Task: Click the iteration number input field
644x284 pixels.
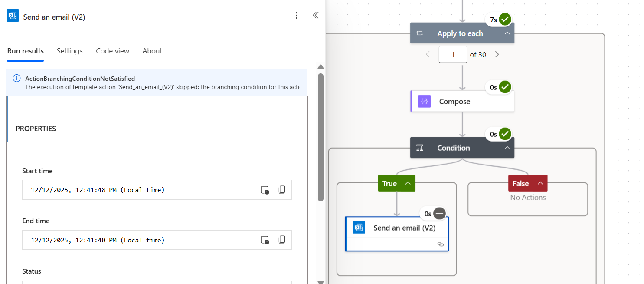Action: (x=453, y=55)
